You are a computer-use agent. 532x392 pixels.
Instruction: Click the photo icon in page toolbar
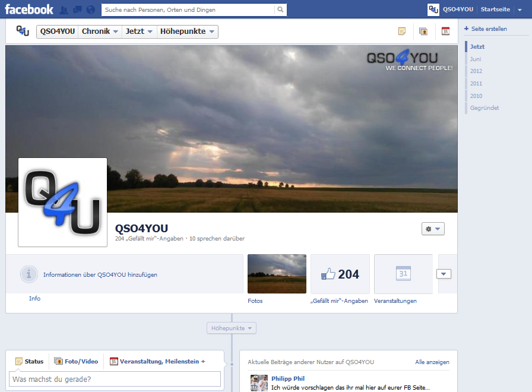point(423,31)
